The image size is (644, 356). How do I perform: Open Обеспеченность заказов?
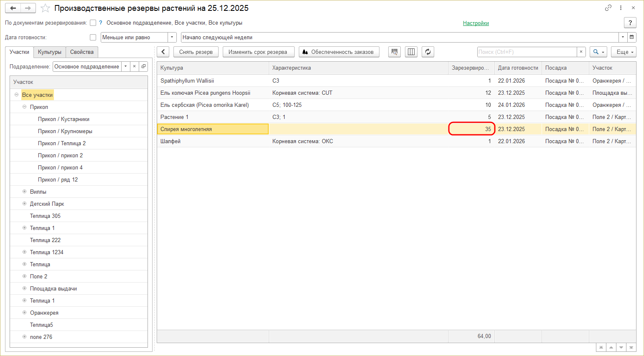339,52
